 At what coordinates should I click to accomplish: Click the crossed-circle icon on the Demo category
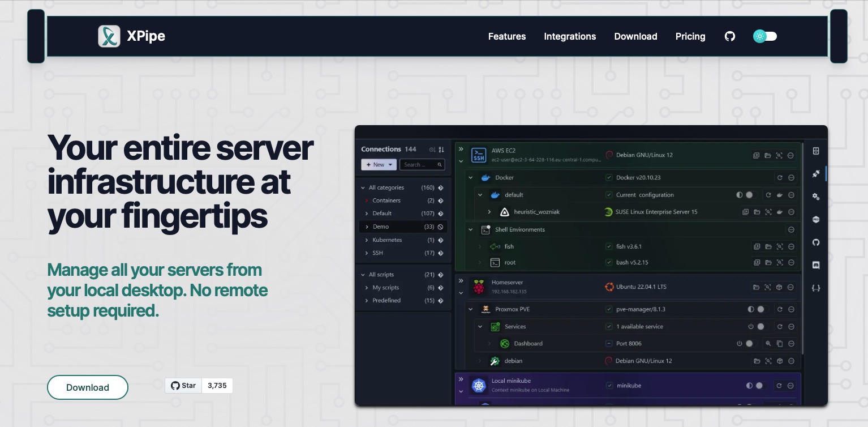point(440,227)
